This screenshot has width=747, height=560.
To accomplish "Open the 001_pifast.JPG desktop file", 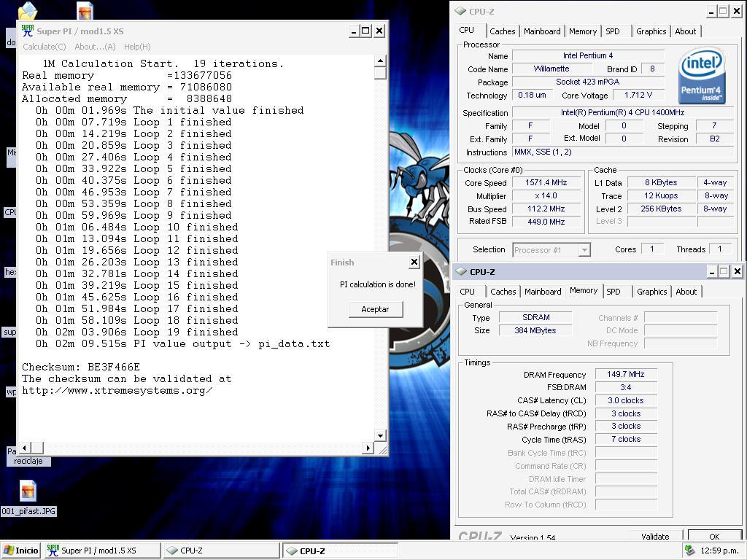I will tap(28, 498).
